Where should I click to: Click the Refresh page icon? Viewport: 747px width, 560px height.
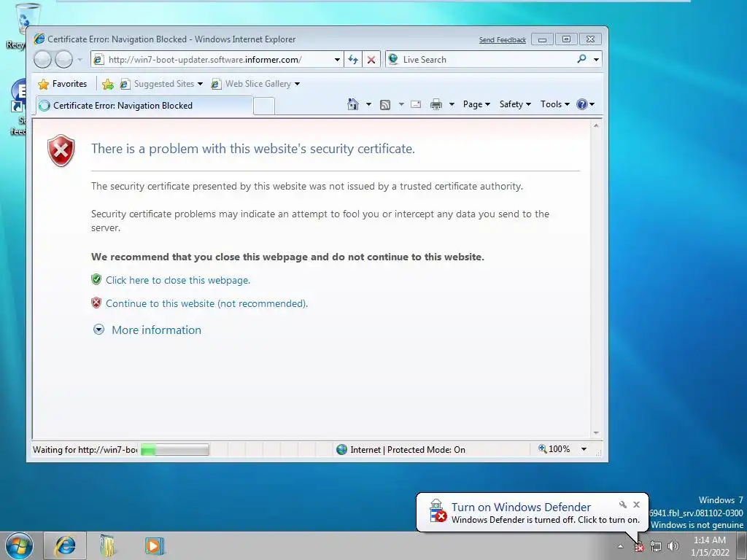pos(353,60)
